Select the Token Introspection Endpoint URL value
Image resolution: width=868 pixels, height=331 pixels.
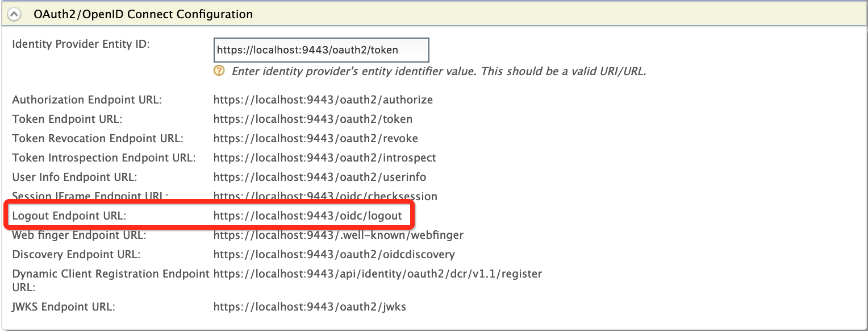click(325, 158)
